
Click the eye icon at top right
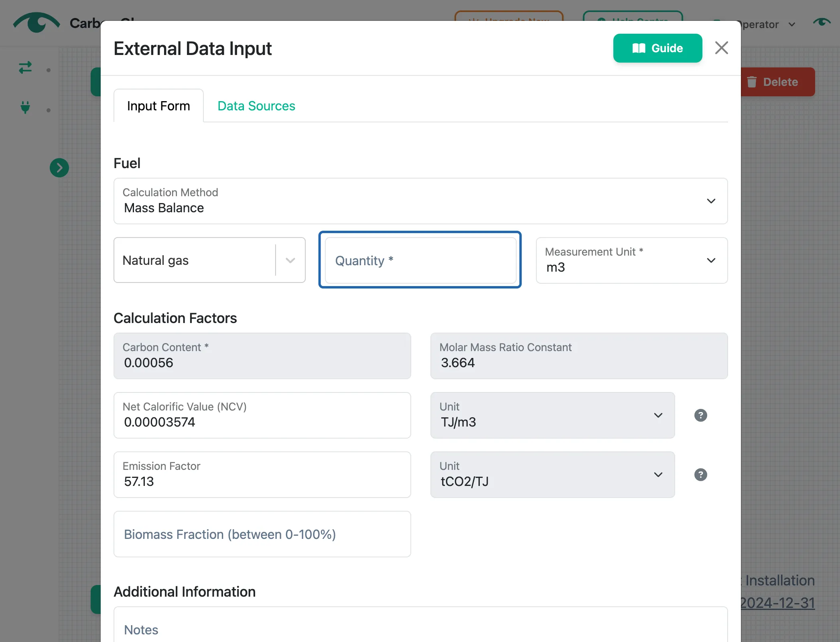point(821,22)
